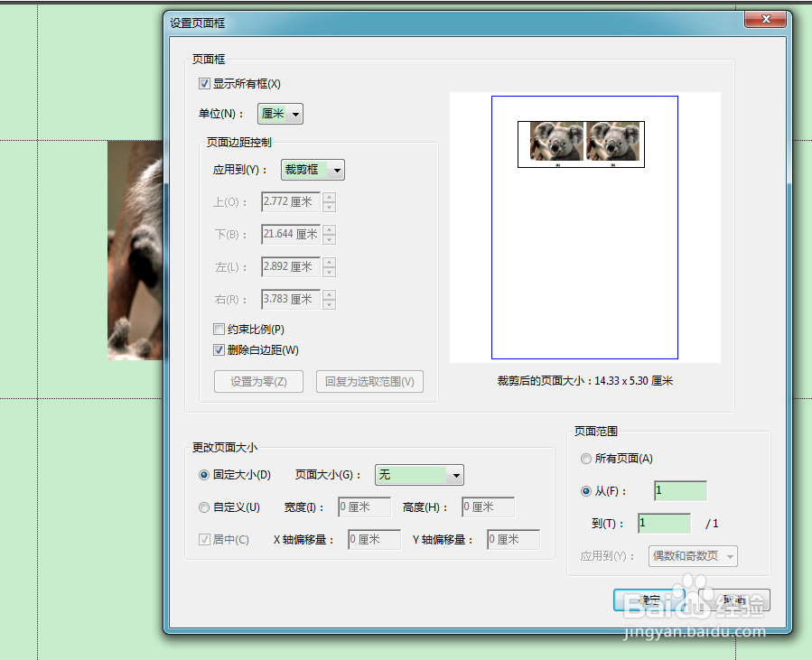Uncheck the 删除白边距(W) checkbox
Image resolution: width=812 pixels, height=660 pixels.
[x=219, y=350]
